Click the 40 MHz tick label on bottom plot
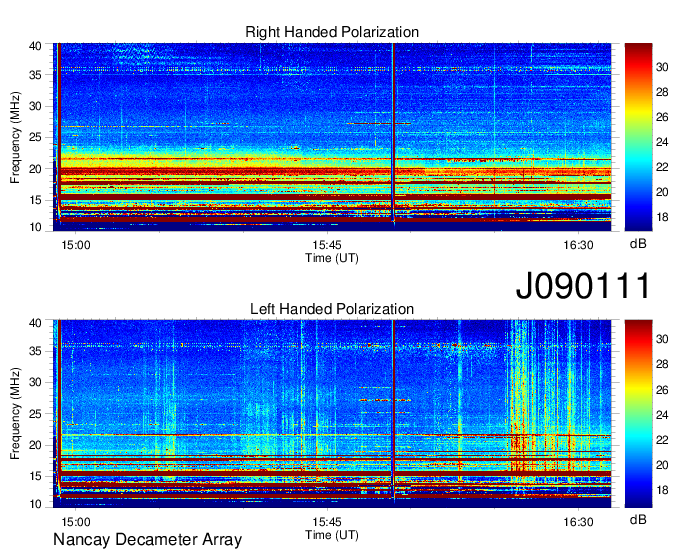Viewport: 680px width, 552px height. pos(35,323)
